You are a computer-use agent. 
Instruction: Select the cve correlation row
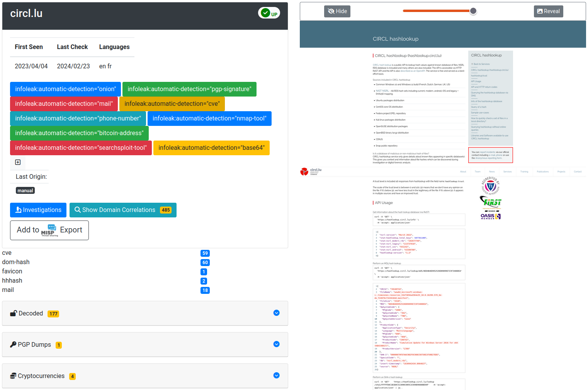(7, 253)
